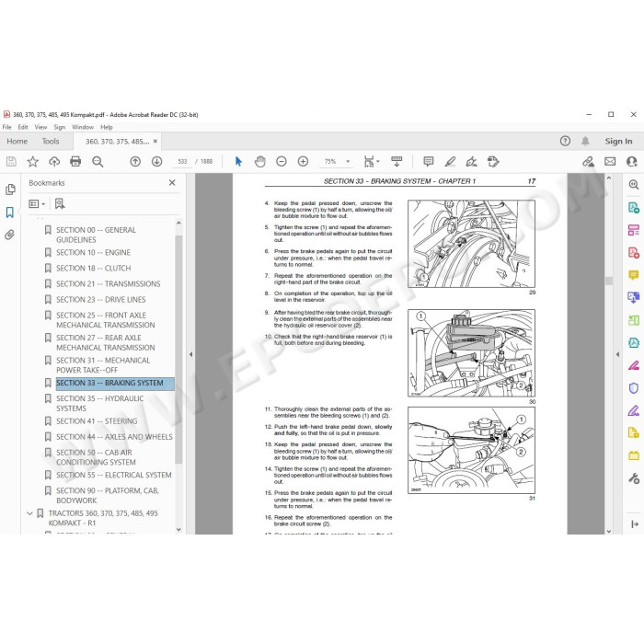Image resolution: width=644 pixels, height=644 pixels.
Task: Close the Bookmarks panel
Action: 172,183
